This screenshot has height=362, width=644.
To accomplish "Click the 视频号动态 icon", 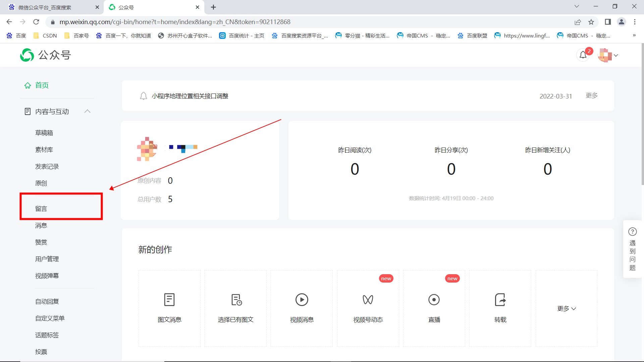I will (368, 300).
